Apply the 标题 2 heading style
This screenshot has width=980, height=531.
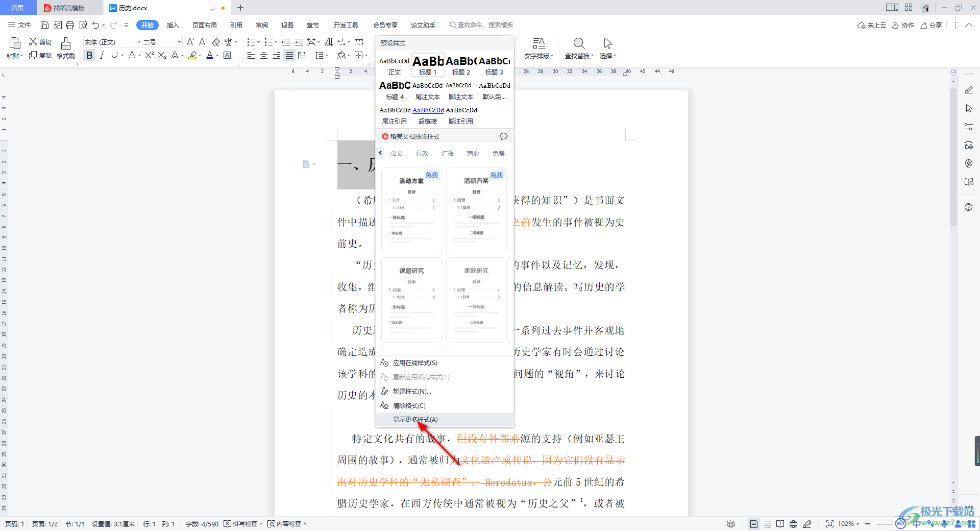click(x=461, y=66)
